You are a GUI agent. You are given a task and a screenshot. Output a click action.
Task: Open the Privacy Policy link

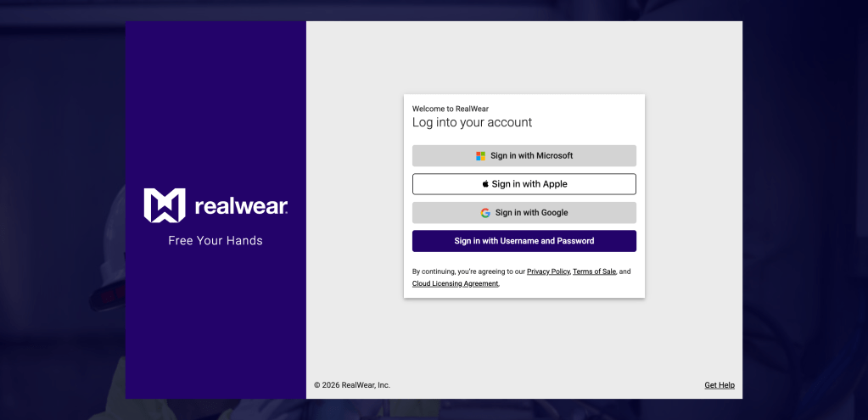pos(548,272)
